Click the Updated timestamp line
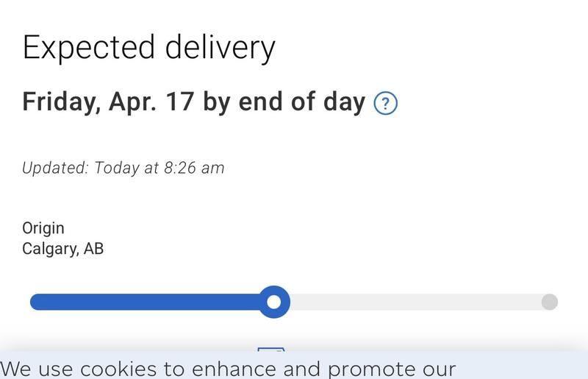This screenshot has height=379, width=588. click(123, 168)
